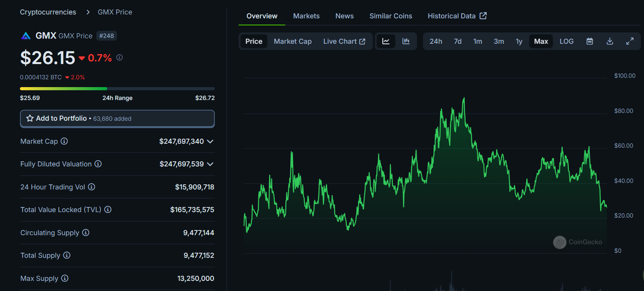Show Fully Diluted Valuation info icon

(x=98, y=164)
